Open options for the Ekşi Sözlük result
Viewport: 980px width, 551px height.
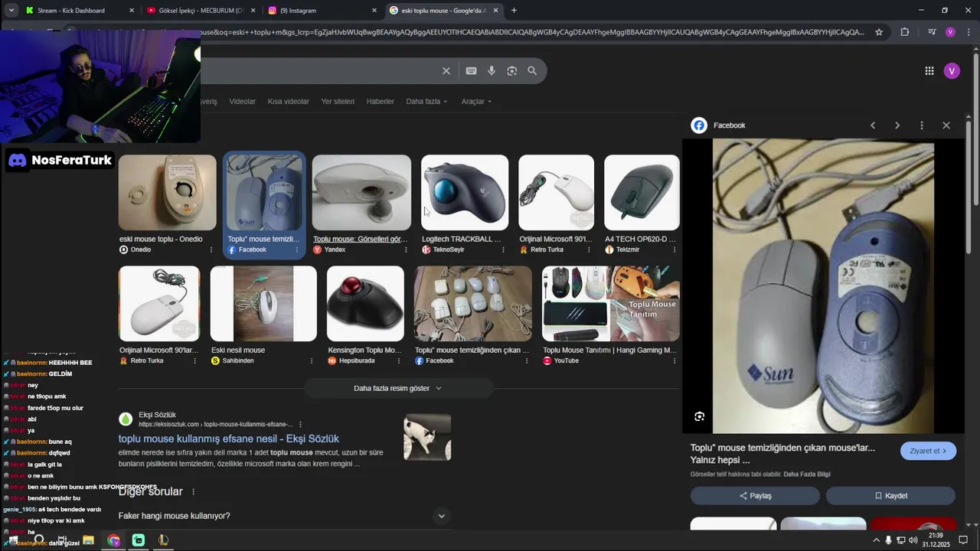tap(300, 424)
